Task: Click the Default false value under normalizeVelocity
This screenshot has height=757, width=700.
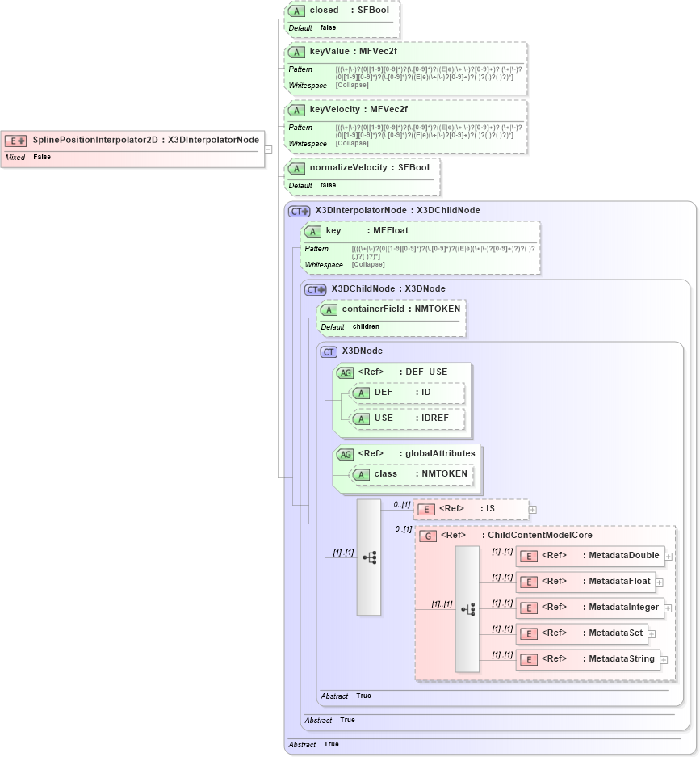Action: pos(328,185)
